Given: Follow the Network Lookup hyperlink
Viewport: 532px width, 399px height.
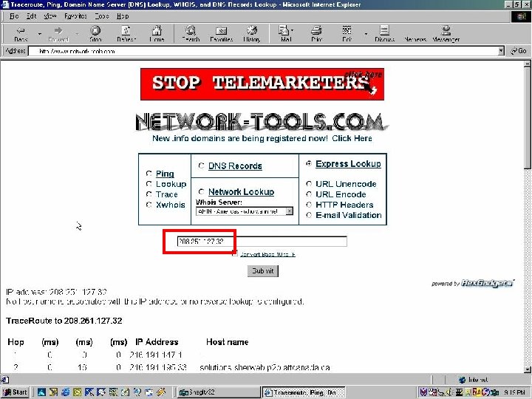Looking at the screenshot, I should 241,191.
